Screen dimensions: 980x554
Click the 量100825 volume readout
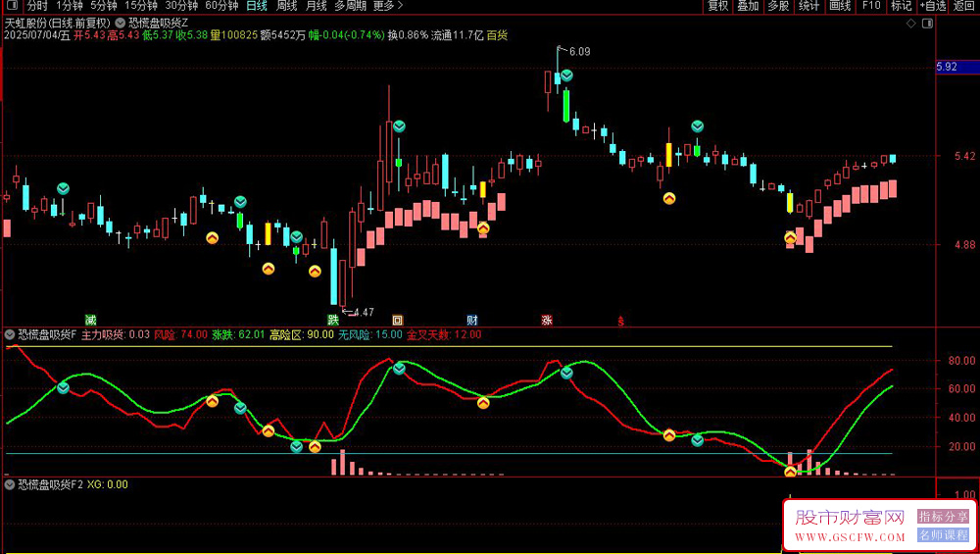[234, 35]
